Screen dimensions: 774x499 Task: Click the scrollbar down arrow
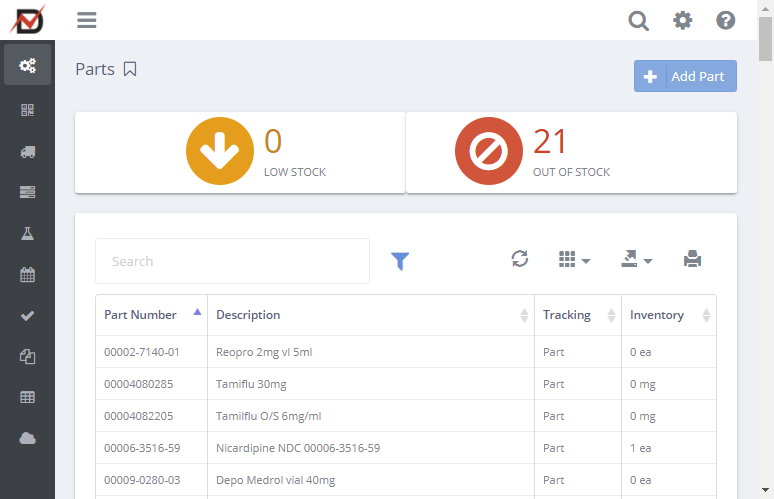pos(766,490)
